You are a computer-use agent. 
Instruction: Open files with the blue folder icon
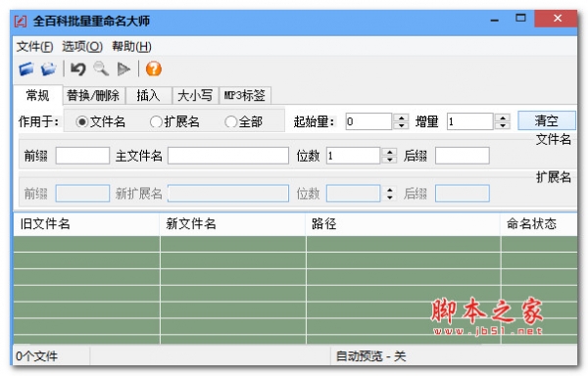click(x=26, y=69)
